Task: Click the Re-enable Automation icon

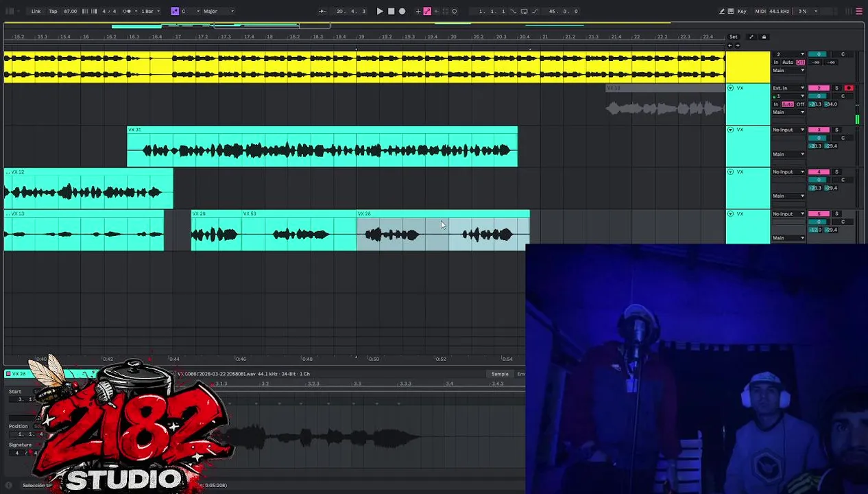Action: tap(436, 11)
